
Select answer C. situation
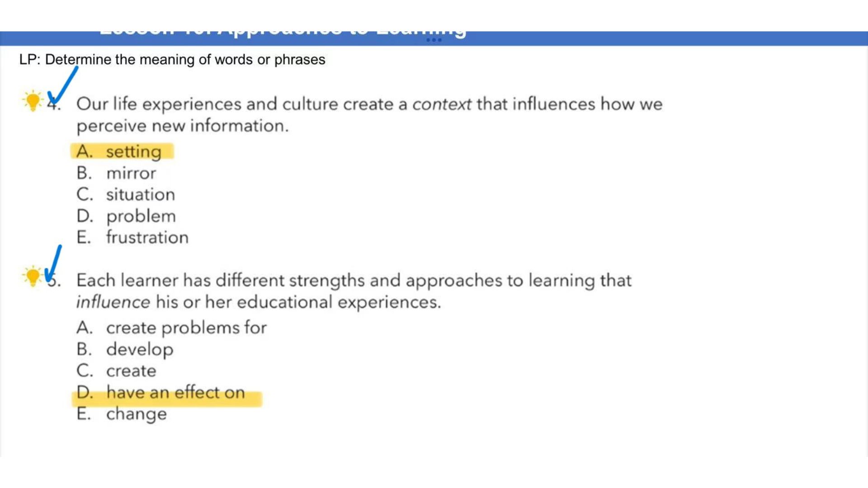126,195
